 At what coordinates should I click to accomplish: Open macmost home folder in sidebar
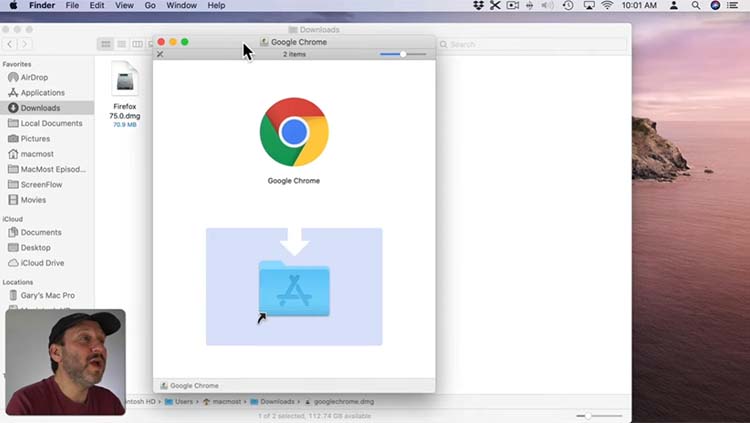point(47,154)
